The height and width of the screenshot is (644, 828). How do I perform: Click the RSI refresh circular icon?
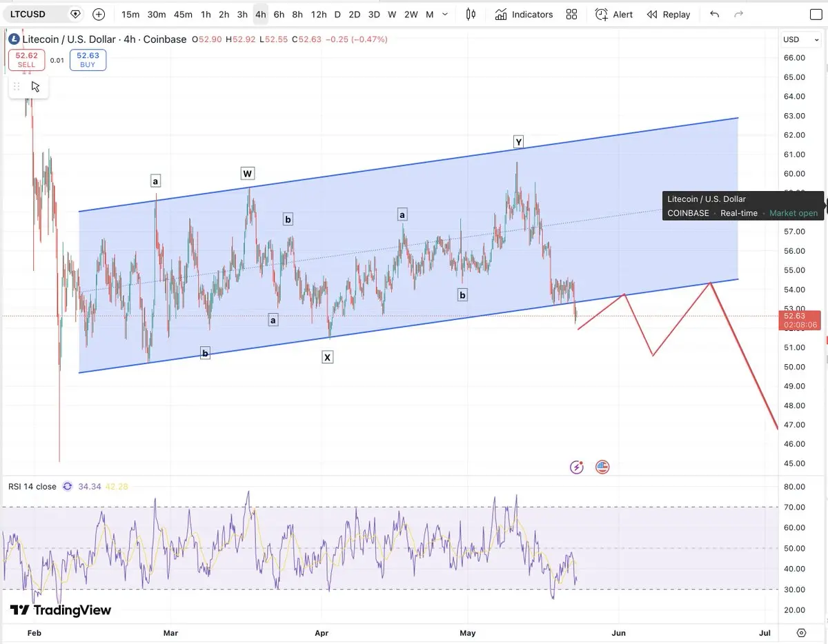pyautogui.click(x=67, y=486)
